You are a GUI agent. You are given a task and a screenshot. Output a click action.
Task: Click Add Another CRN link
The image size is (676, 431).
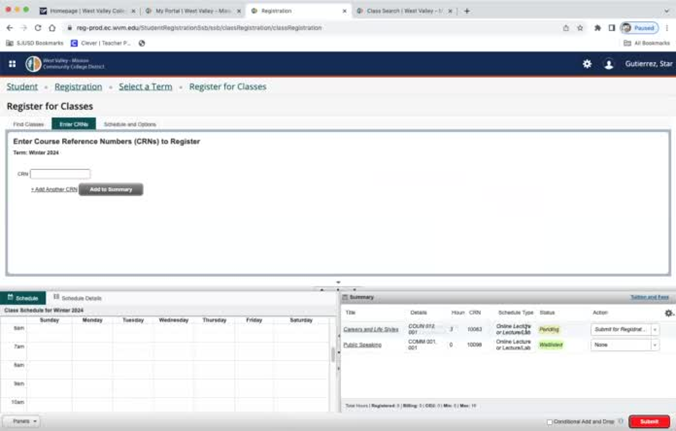[x=54, y=189]
